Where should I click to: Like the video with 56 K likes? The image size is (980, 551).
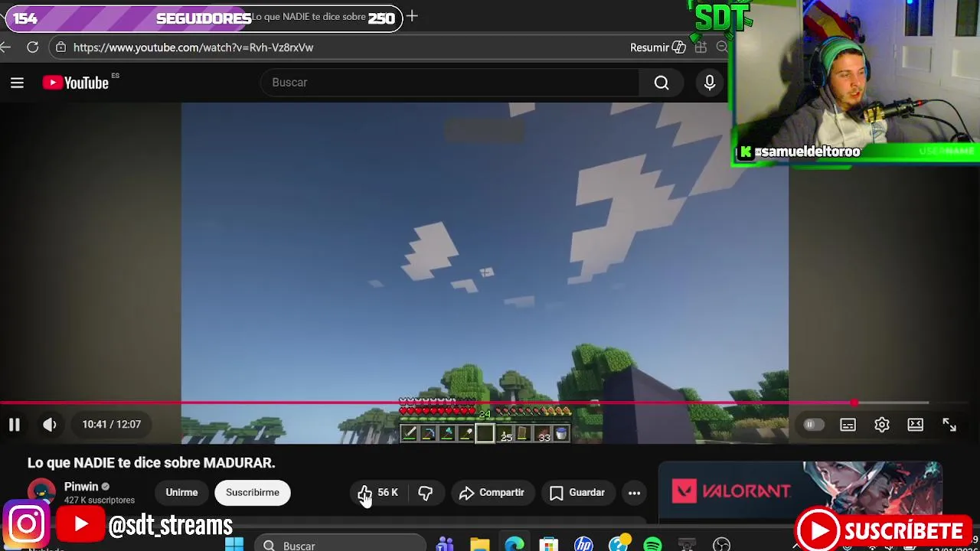(x=378, y=493)
